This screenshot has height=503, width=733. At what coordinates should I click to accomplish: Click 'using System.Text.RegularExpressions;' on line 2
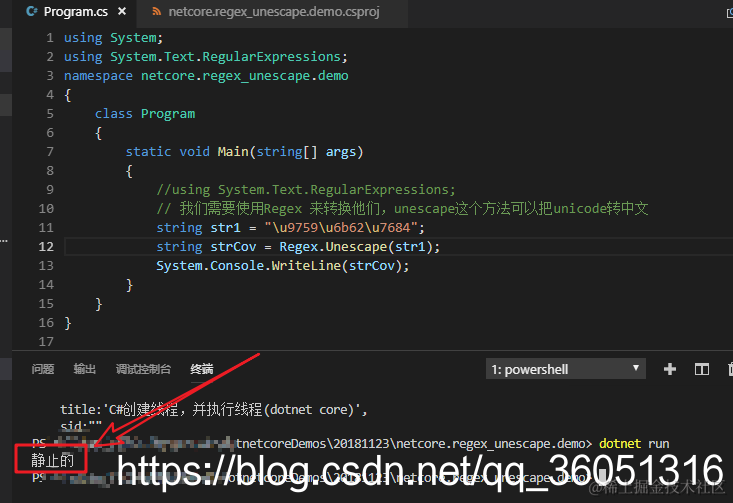click(206, 57)
